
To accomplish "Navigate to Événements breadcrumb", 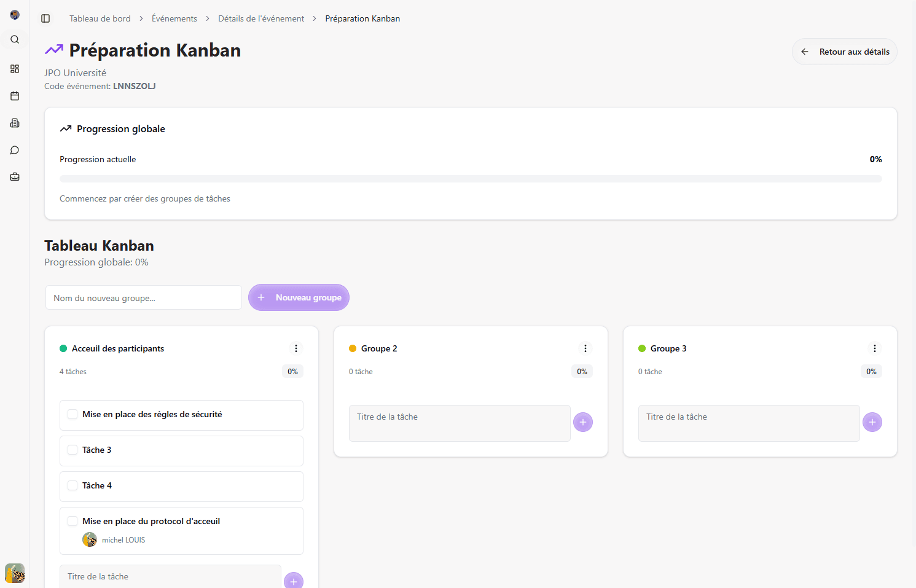I will (x=174, y=18).
